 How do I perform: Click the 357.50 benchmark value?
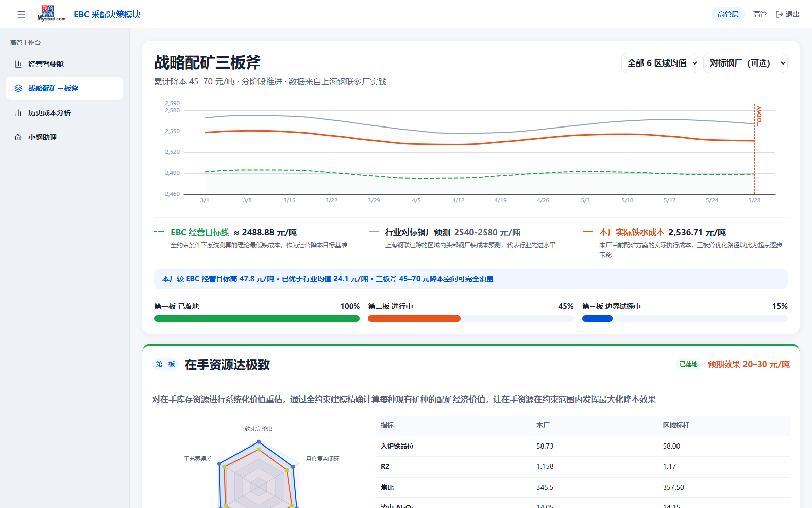tap(673, 487)
